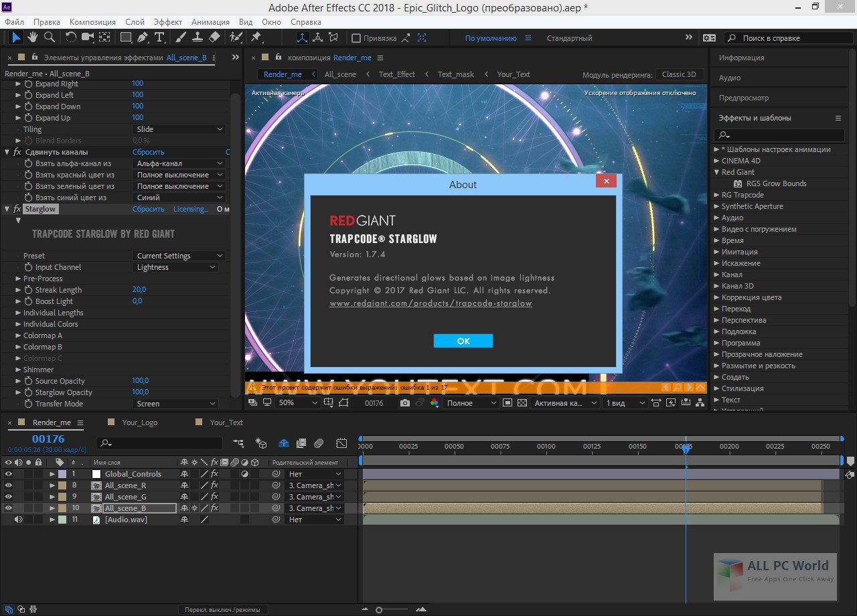Select the Type text tool

[159, 37]
